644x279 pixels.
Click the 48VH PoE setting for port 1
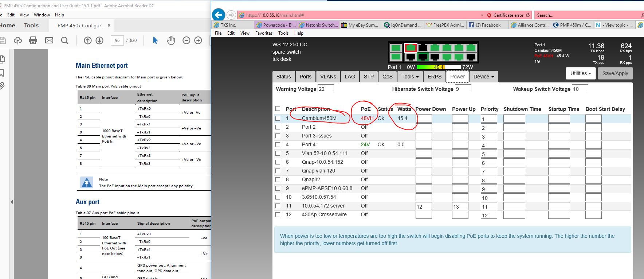click(367, 118)
